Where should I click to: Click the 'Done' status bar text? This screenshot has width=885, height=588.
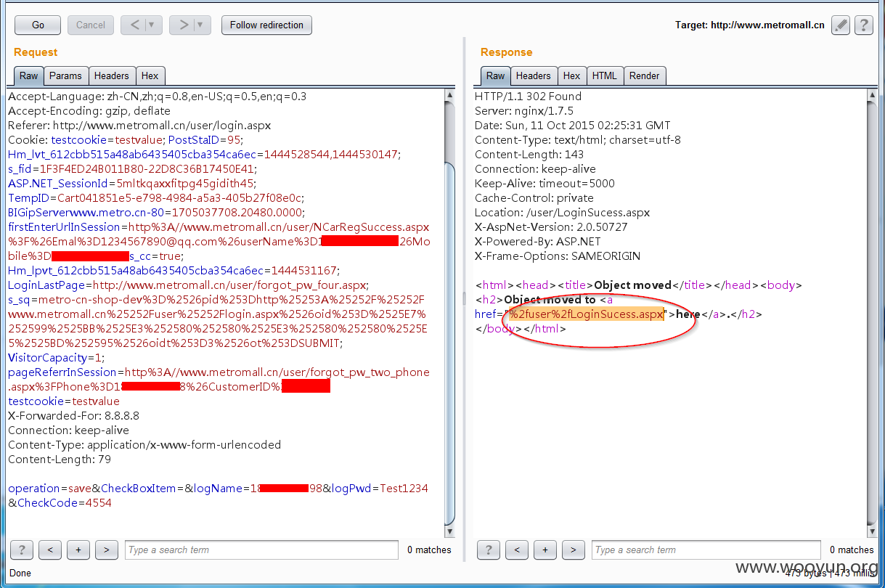[x=19, y=573]
